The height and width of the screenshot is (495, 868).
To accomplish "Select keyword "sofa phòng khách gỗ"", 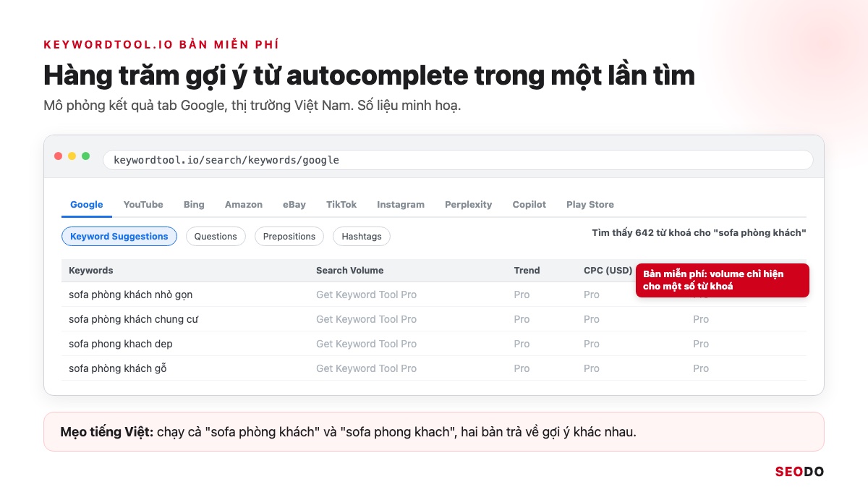I will [118, 369].
